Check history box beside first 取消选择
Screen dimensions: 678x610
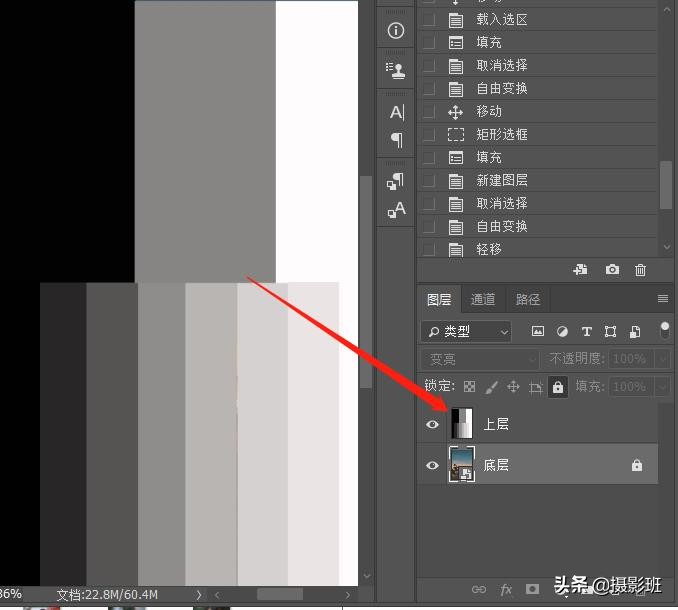click(x=429, y=66)
